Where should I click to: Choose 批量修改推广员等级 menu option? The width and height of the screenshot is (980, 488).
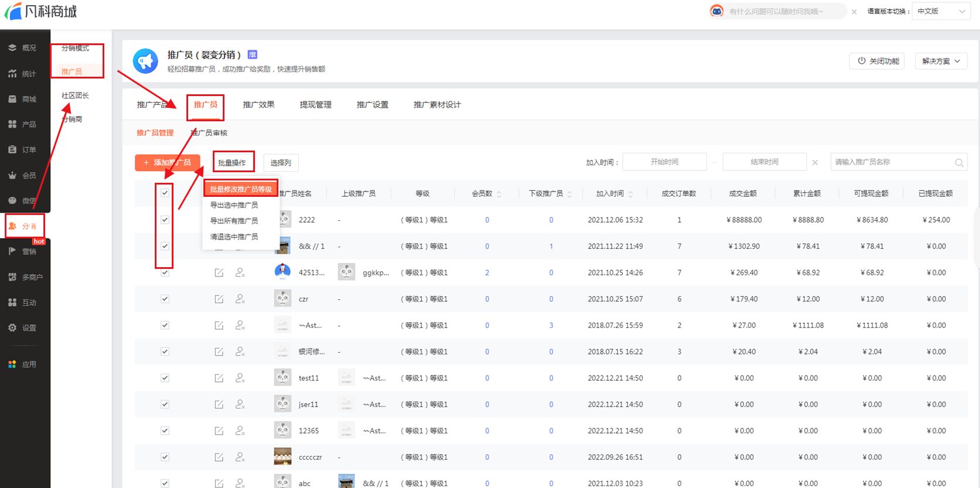[241, 189]
